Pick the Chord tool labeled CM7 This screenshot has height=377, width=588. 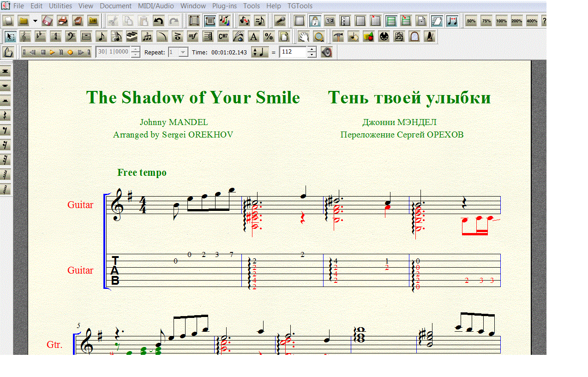223,36
